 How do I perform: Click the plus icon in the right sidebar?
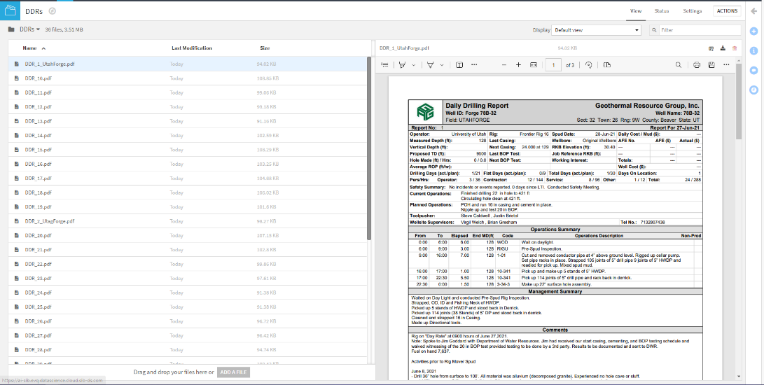(754, 31)
